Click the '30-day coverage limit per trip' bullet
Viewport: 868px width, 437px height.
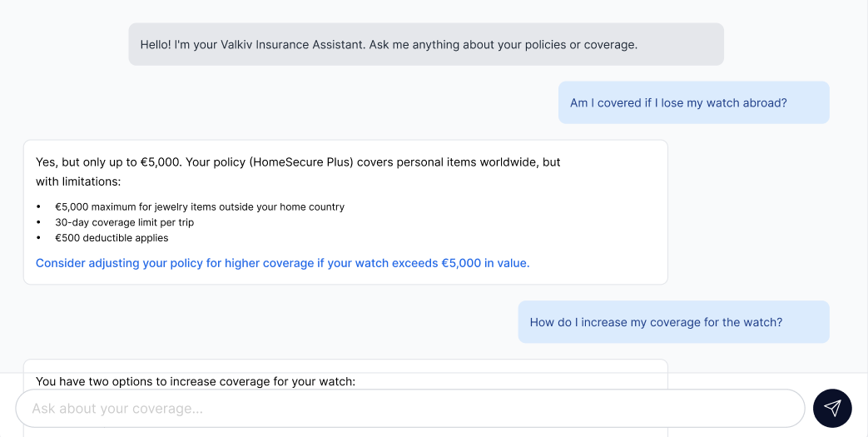point(125,222)
